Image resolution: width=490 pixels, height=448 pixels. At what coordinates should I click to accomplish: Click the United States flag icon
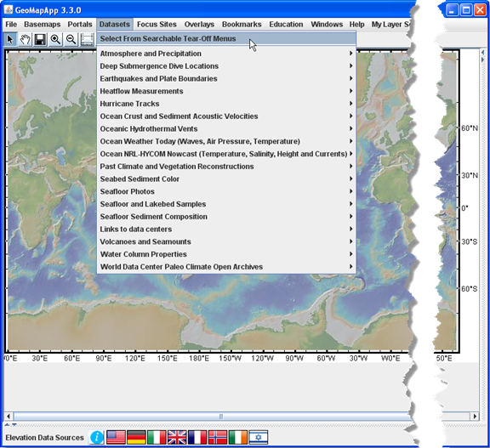tap(116, 437)
